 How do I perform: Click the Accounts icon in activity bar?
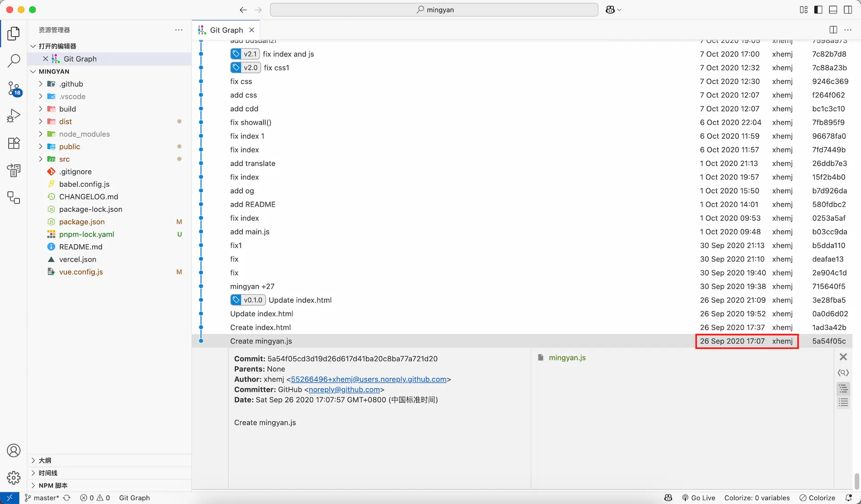tap(14, 451)
